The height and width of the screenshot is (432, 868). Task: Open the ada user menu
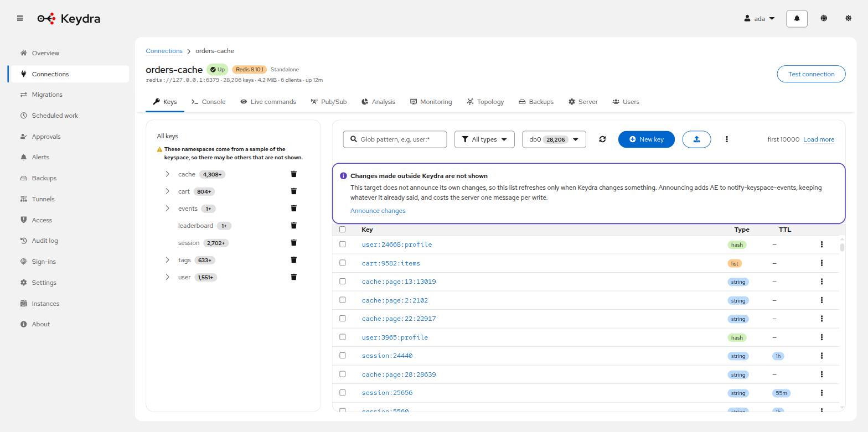coord(759,18)
